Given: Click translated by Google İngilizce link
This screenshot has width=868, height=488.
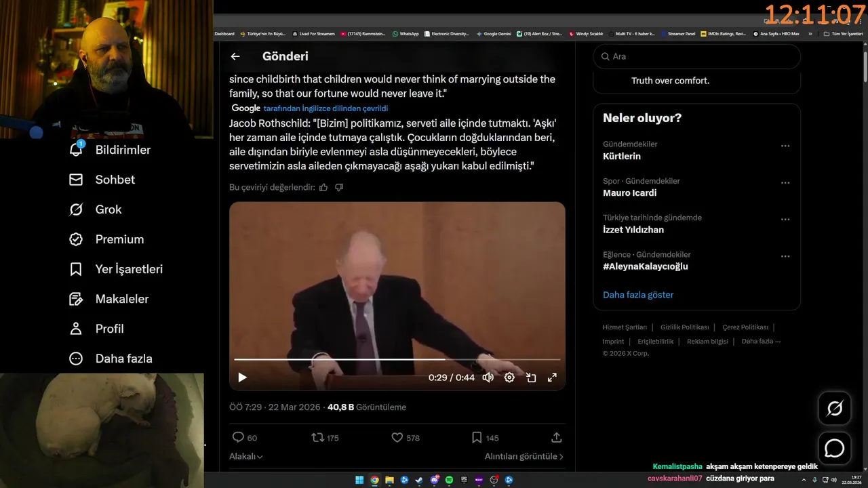Looking at the screenshot, I should [x=325, y=108].
